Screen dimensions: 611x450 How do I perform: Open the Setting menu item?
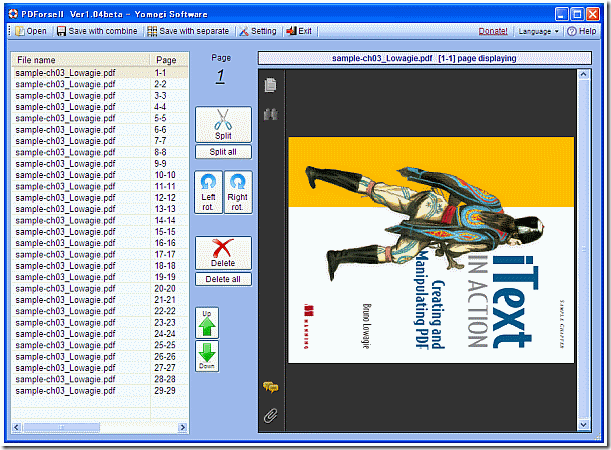click(x=256, y=31)
